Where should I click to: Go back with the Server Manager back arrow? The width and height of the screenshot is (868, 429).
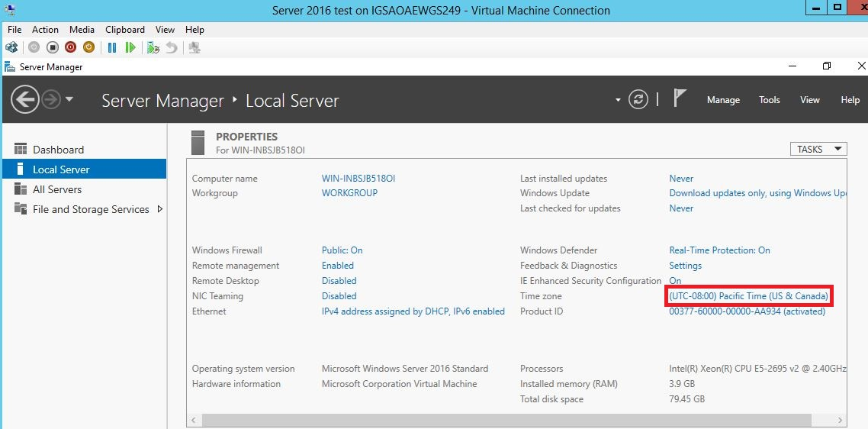click(x=25, y=100)
